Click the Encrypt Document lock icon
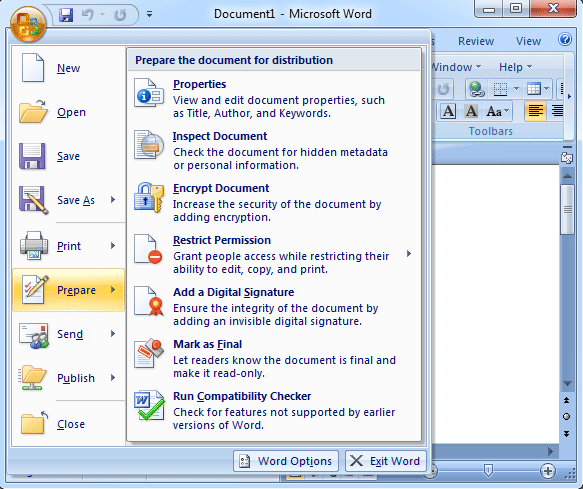583x489 pixels. (149, 197)
